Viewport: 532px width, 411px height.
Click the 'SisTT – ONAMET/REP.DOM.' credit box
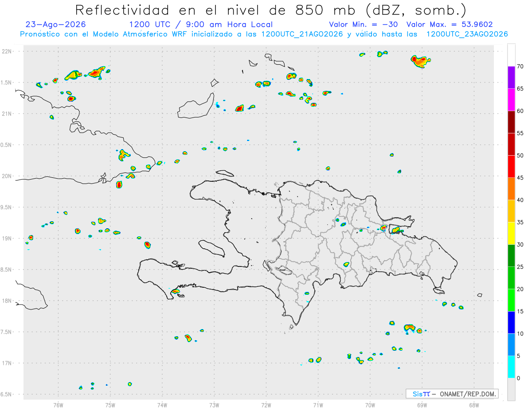click(x=452, y=394)
